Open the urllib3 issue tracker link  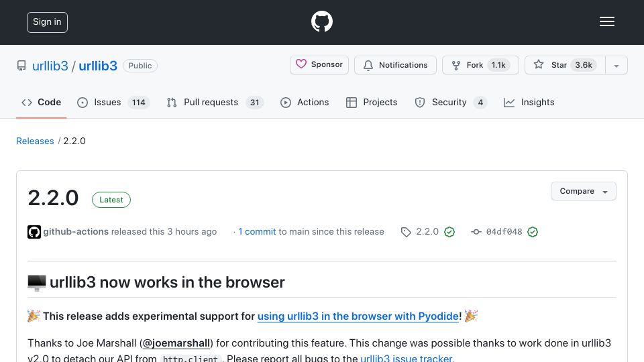tap(407, 358)
